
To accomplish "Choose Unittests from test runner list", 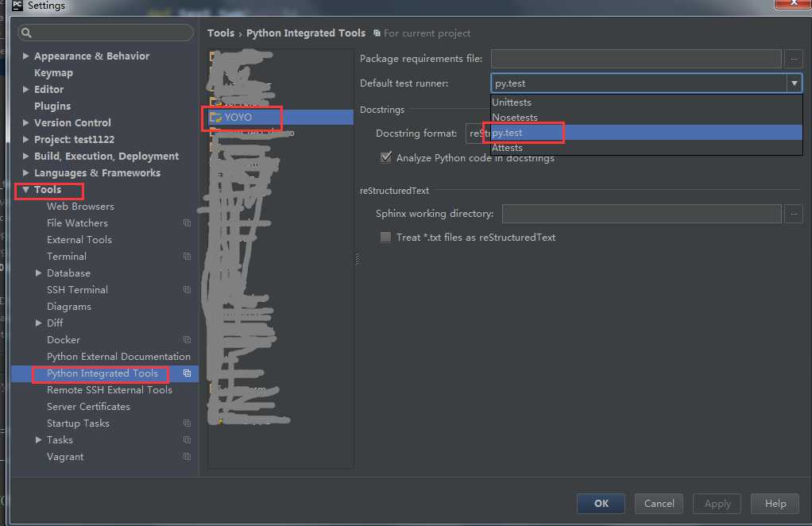I will point(646,102).
